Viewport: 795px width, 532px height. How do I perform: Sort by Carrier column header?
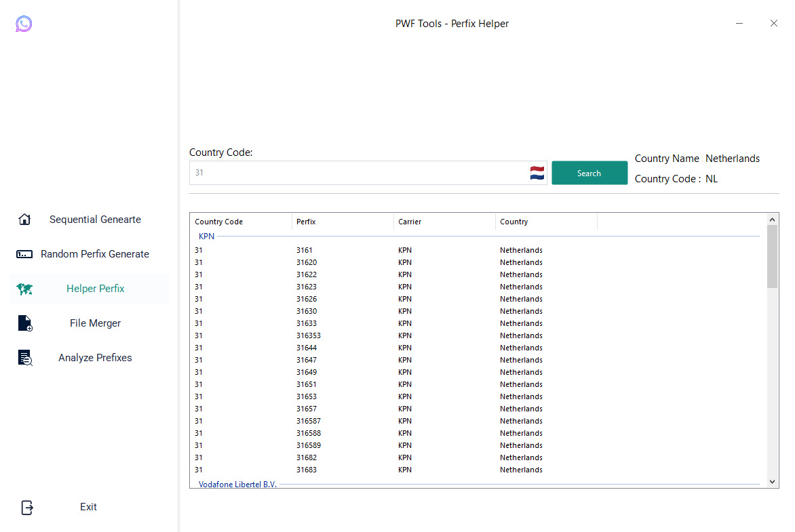pos(445,222)
